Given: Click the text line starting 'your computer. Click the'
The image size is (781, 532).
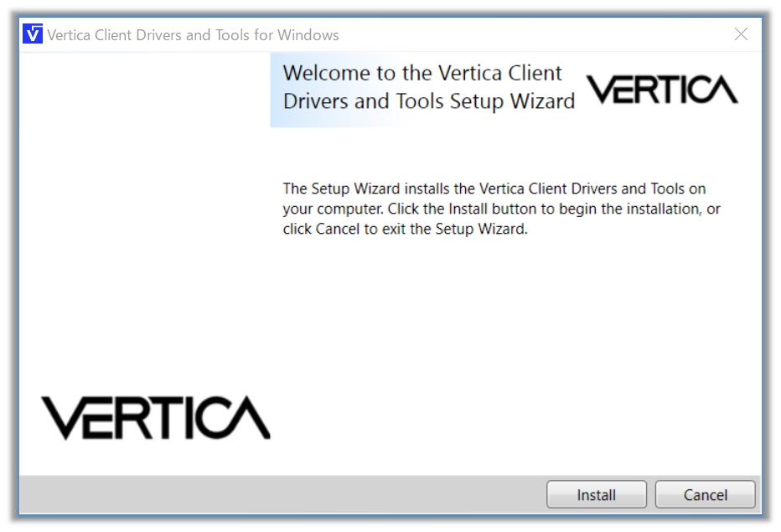Looking at the screenshot, I should [x=501, y=209].
